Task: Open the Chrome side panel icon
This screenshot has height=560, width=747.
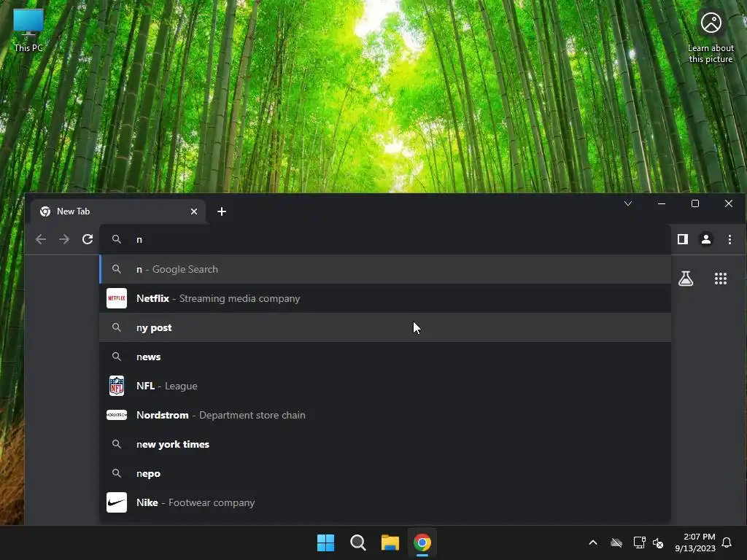Action: (683, 239)
